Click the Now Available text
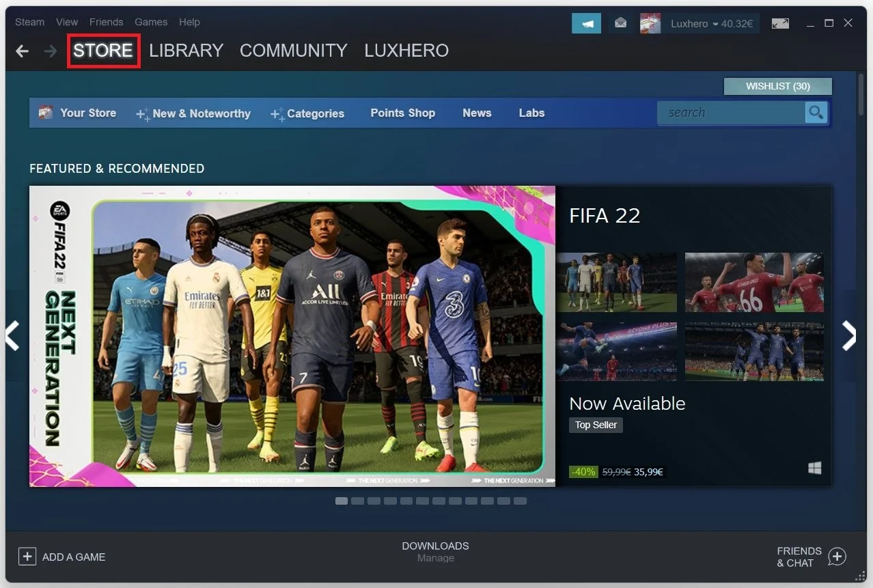The width and height of the screenshot is (873, 588). tap(627, 404)
